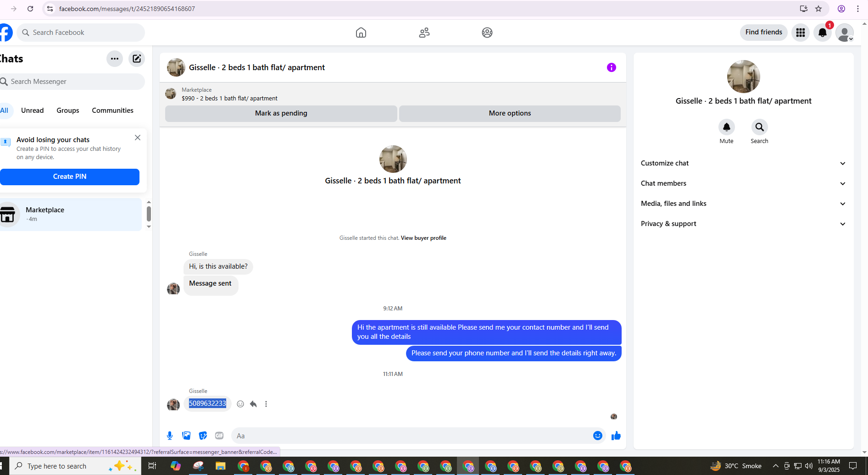Click the browser address bar URL
This screenshot has height=475, width=868.
click(127, 9)
